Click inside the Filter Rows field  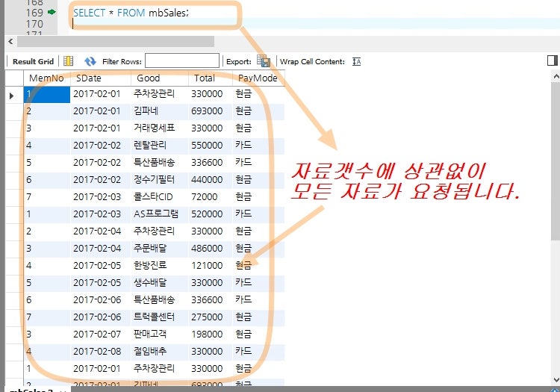181,60
